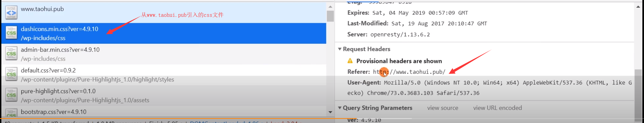Viewport: 644px width, 123px height.
Task: Collapse the Request Headers section
Action: [x=340, y=49]
